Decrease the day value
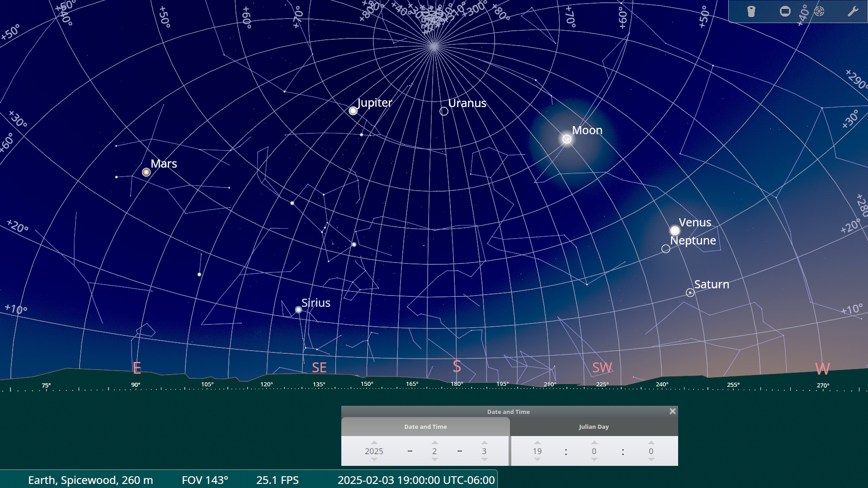868x488 pixels. tap(484, 460)
